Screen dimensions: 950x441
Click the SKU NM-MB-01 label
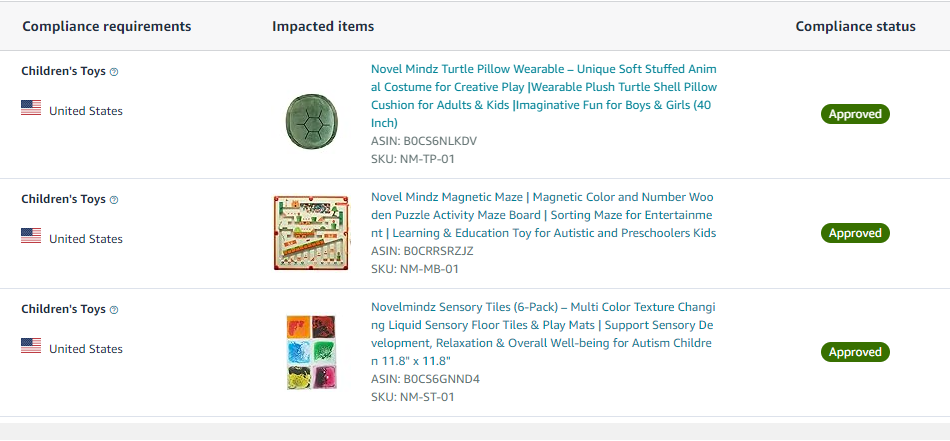pos(415,269)
